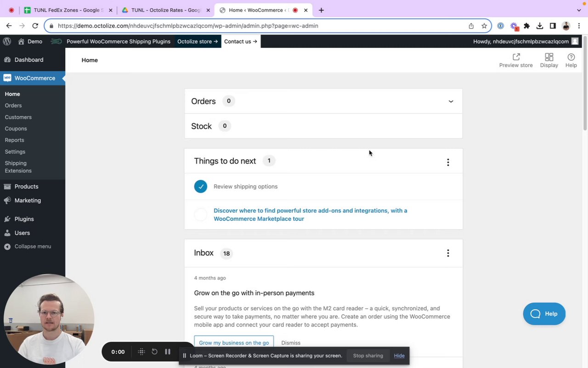
Task: Restart the Loom recording
Action: coord(154,351)
